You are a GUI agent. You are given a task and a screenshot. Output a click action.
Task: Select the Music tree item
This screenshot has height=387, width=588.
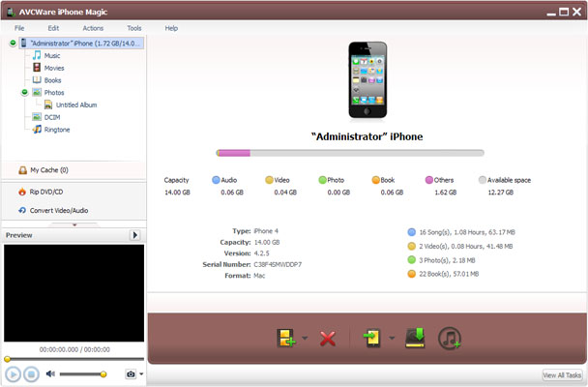(x=52, y=55)
